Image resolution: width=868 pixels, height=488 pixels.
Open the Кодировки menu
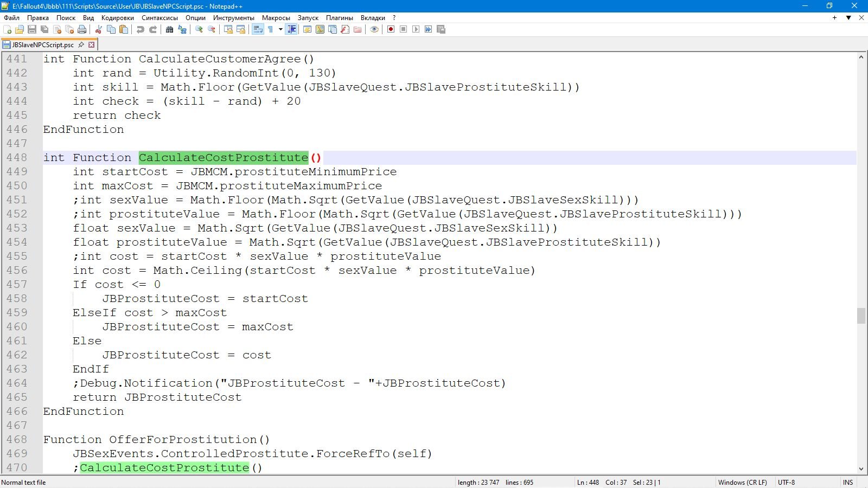[x=117, y=18]
